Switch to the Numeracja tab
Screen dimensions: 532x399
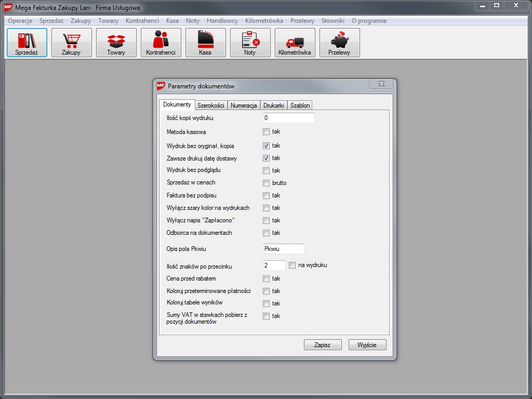click(244, 105)
